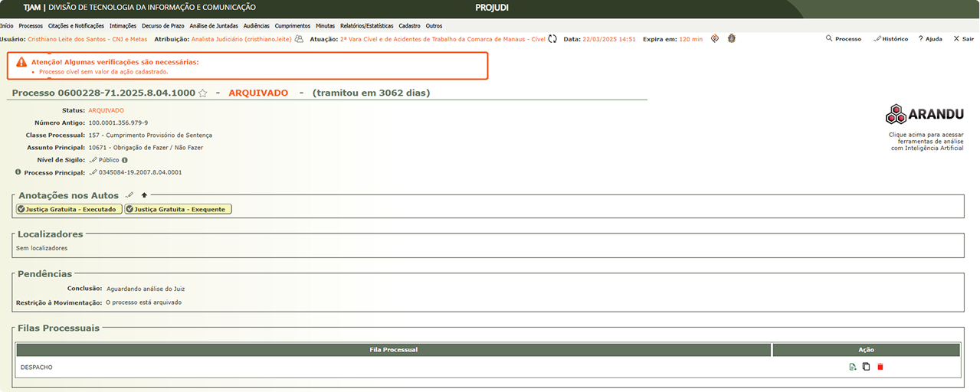Toggle the Justiça Gratuita - Executado tag
The width and height of the screenshot is (980, 392).
click(69, 209)
